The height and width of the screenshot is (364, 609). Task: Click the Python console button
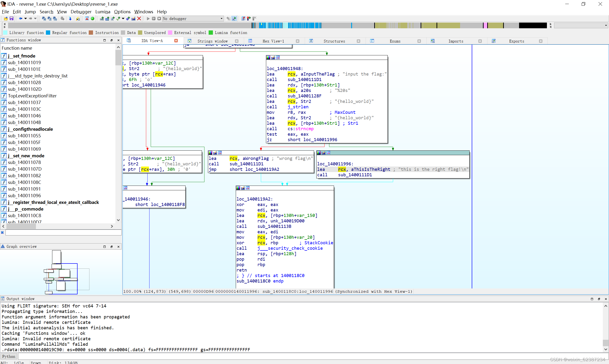[x=9, y=356]
